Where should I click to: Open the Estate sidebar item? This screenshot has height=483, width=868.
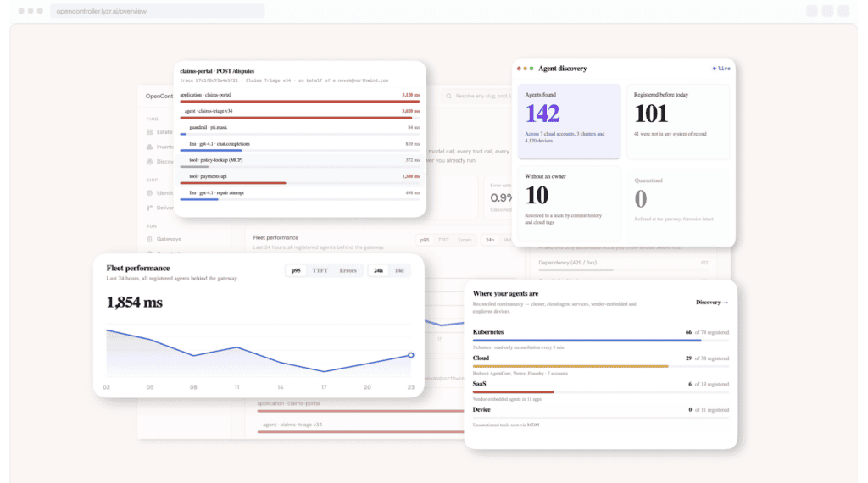point(160,132)
